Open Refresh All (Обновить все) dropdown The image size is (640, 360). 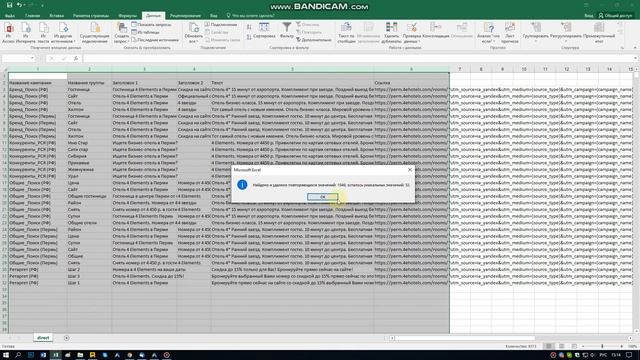(x=193, y=33)
